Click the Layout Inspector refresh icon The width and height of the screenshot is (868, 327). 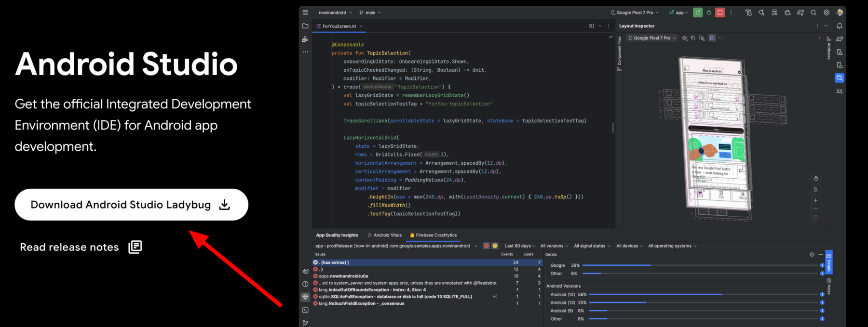pyautogui.click(x=721, y=38)
